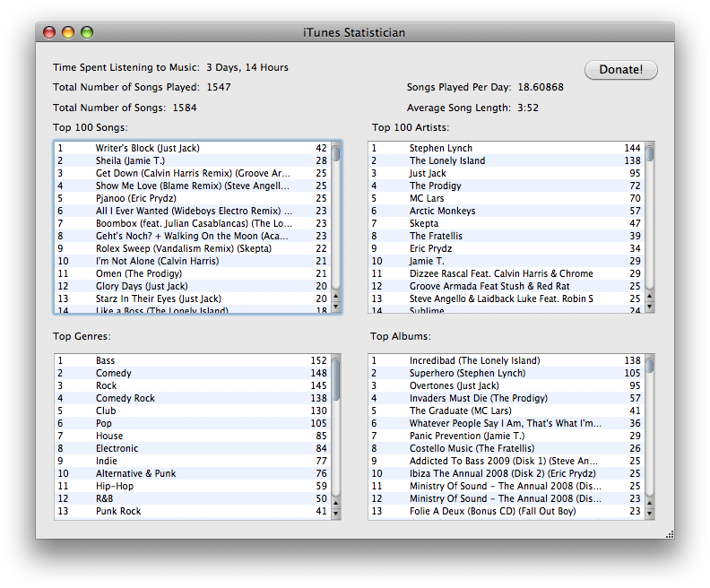This screenshot has width=710, height=588.
Task: Select song I'm Not Alone (Calvin Harris)
Action: [193, 261]
